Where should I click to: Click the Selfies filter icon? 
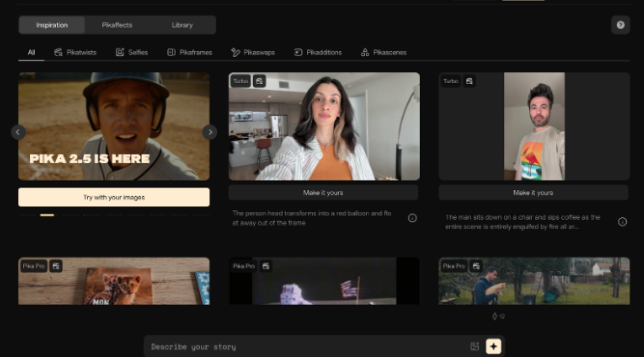120,52
